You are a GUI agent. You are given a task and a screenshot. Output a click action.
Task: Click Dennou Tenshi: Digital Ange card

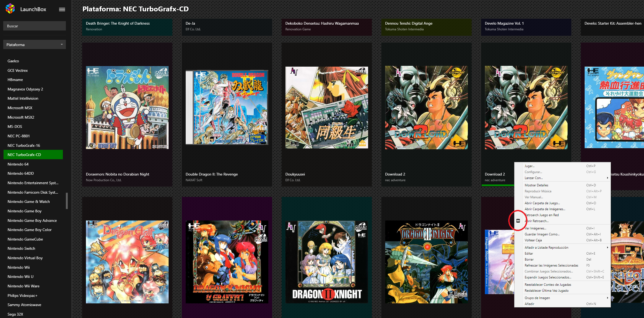point(426,27)
